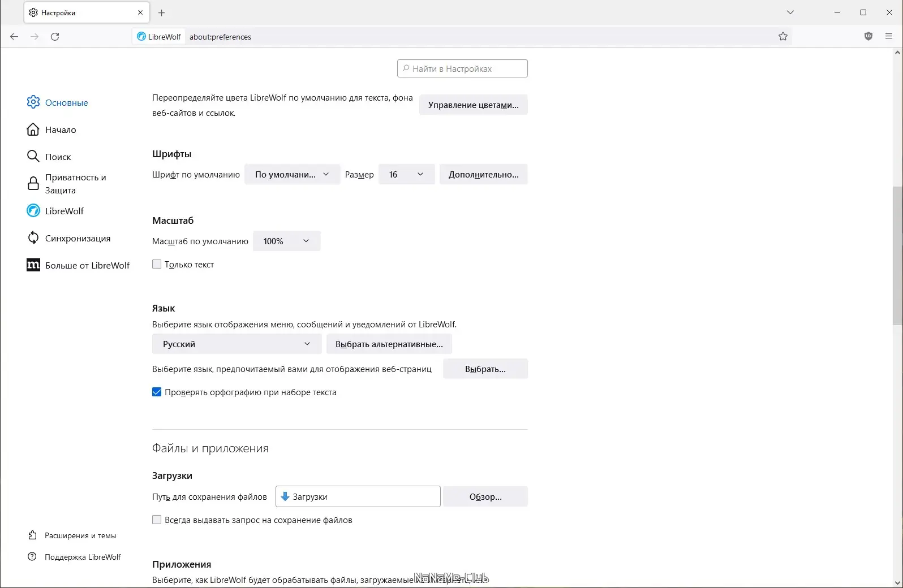Viewport: 903px width, 588px height.
Task: Click the Шрифты section heading
Action: (x=172, y=154)
